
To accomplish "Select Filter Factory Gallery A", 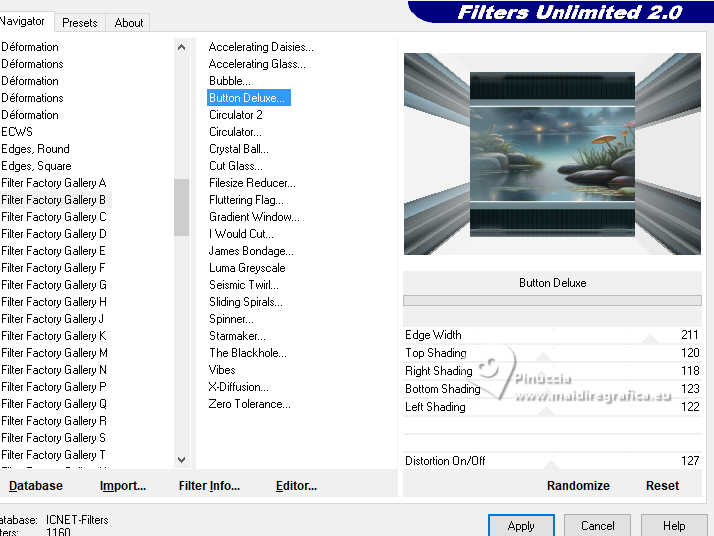I will click(54, 183).
